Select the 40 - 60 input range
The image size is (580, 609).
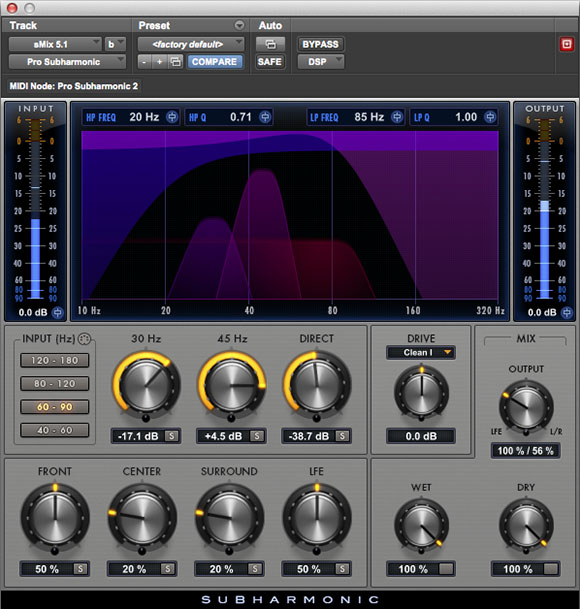pyautogui.click(x=55, y=430)
